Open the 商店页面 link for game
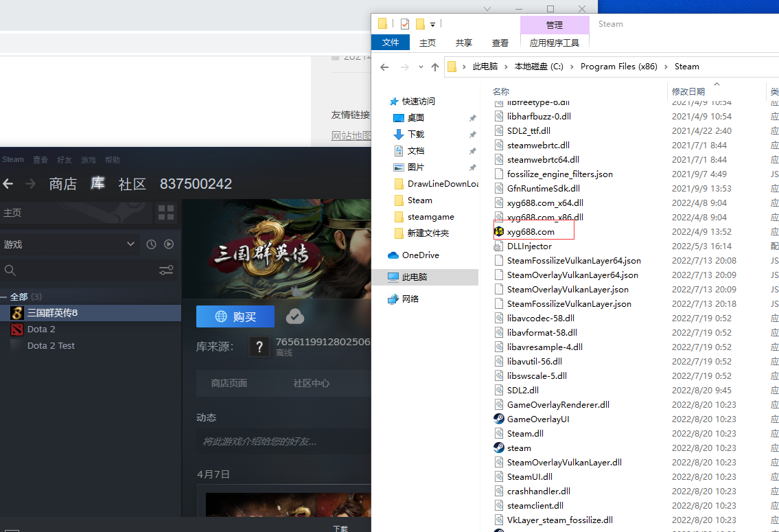Image resolution: width=779 pixels, height=532 pixels. (229, 383)
